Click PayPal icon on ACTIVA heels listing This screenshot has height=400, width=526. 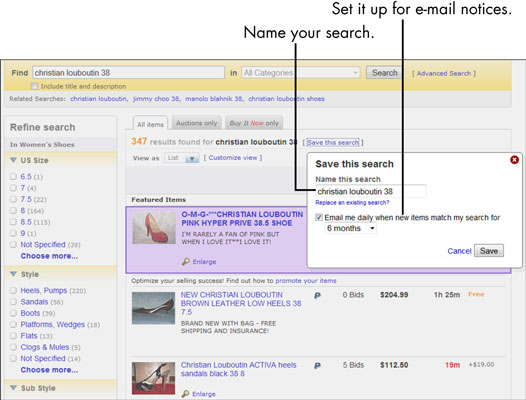[317, 365]
